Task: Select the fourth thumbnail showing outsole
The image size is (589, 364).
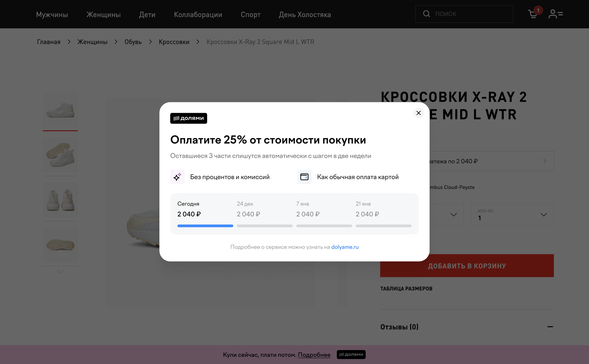Action: [60, 245]
